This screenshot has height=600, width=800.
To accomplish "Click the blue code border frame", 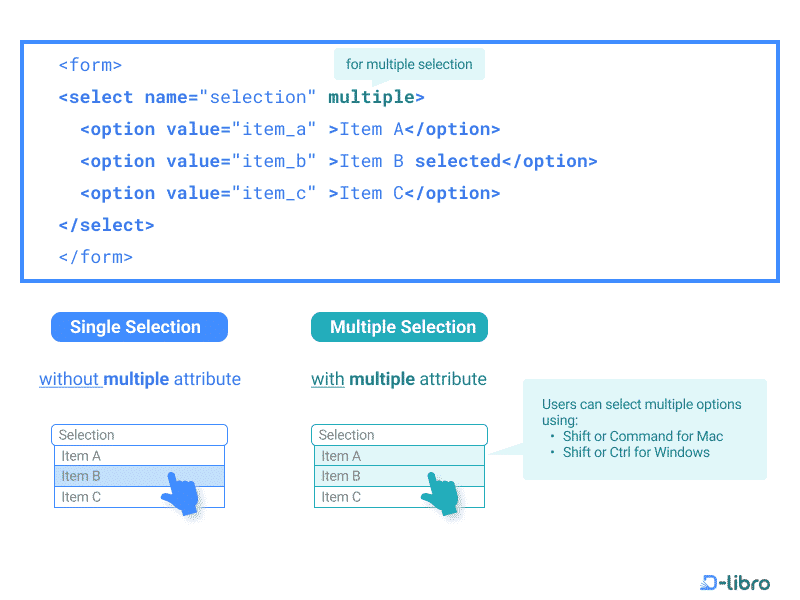I will point(400,42).
